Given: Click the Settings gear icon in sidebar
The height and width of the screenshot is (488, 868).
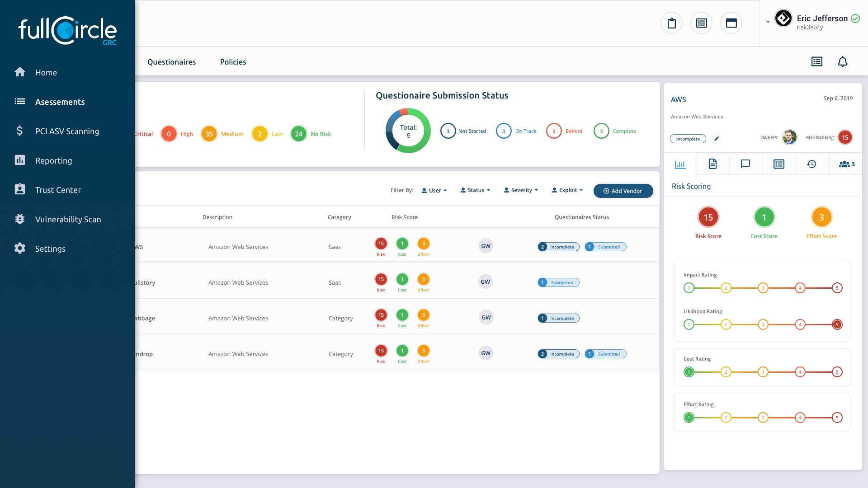Looking at the screenshot, I should [x=20, y=248].
